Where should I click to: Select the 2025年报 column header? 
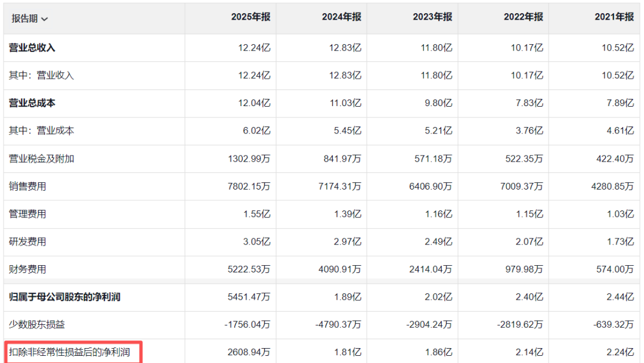[250, 17]
